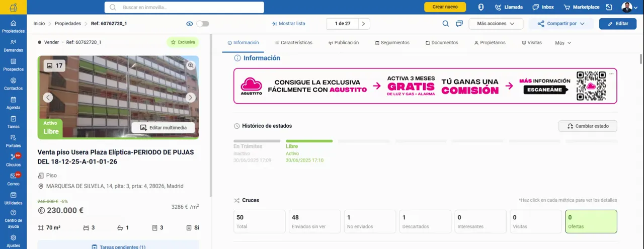The height and width of the screenshot is (249, 644).
Task: Open the Compartir por dropdown
Action: (561, 24)
